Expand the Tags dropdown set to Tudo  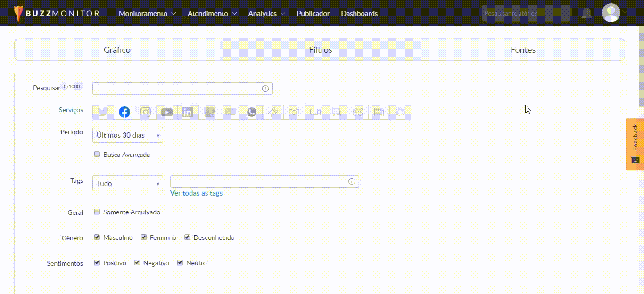128,184
